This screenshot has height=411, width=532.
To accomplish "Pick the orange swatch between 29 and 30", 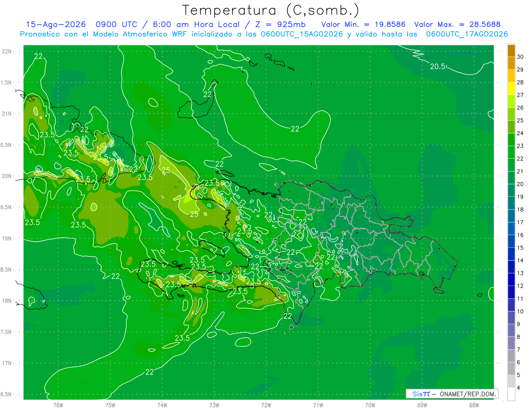I will [511, 63].
